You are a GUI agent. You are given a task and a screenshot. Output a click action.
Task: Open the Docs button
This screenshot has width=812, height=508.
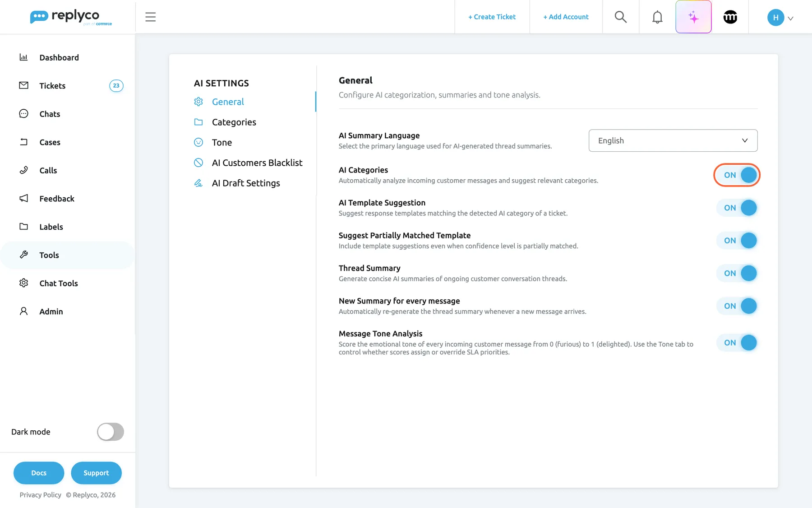point(39,473)
